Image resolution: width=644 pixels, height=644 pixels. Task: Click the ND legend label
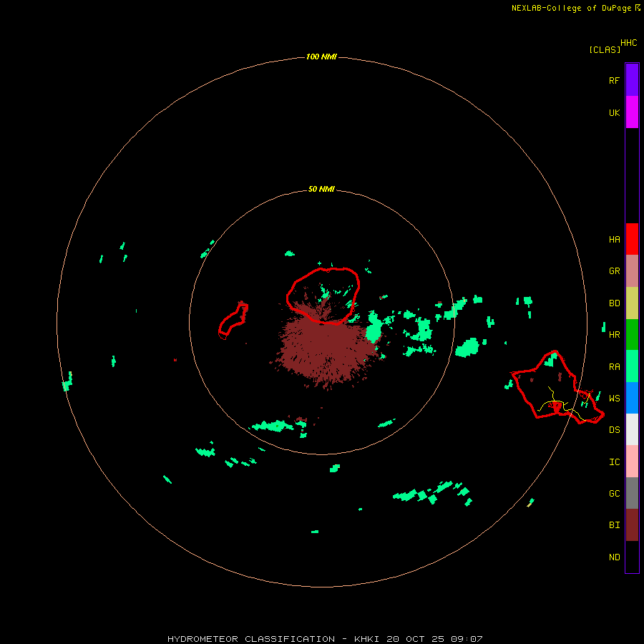pos(614,557)
